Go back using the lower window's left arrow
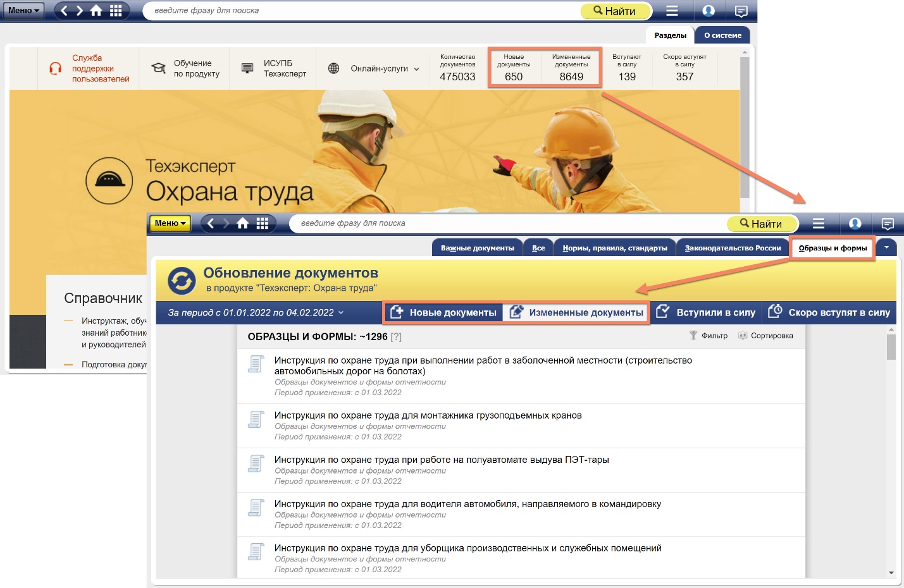The image size is (904, 588). 211,223
